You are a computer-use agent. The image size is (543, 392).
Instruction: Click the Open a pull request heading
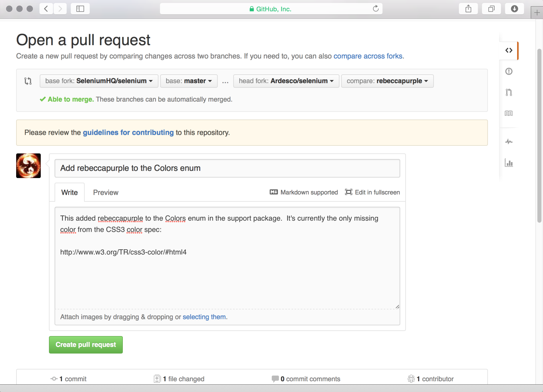[x=83, y=40]
